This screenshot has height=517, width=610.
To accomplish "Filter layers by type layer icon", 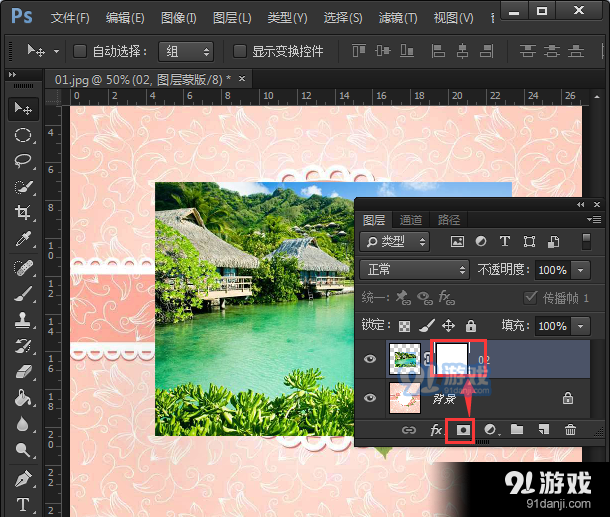I will pos(505,242).
